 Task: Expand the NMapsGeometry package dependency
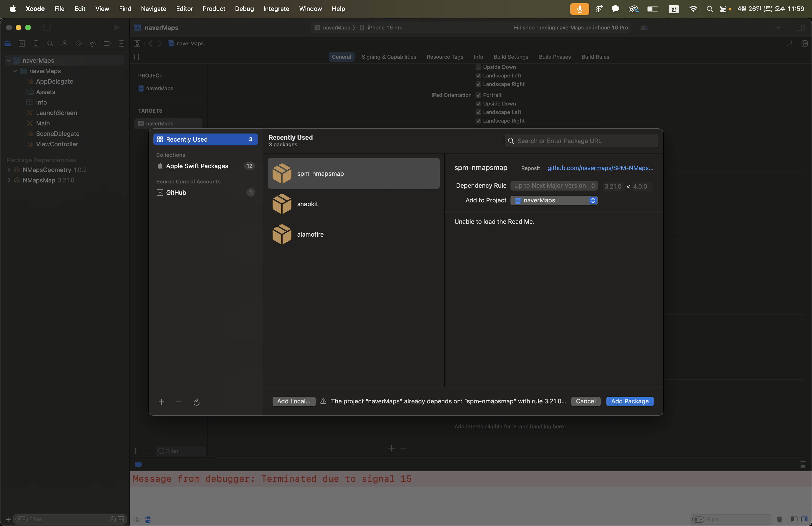tap(9, 170)
